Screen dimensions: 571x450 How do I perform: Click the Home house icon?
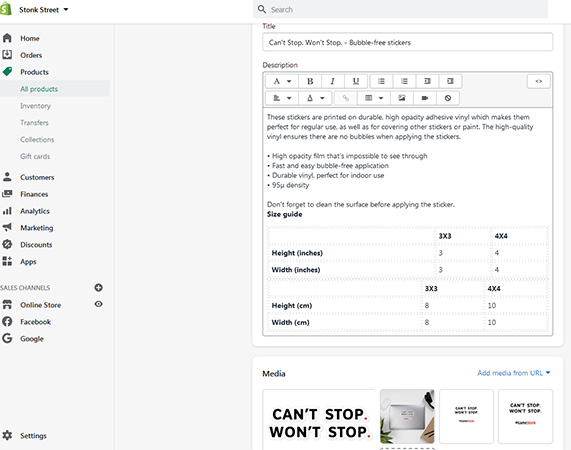(x=7, y=38)
